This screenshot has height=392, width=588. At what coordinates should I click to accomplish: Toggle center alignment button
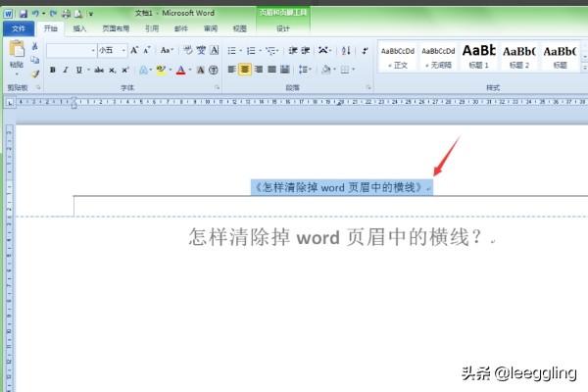click(x=245, y=70)
